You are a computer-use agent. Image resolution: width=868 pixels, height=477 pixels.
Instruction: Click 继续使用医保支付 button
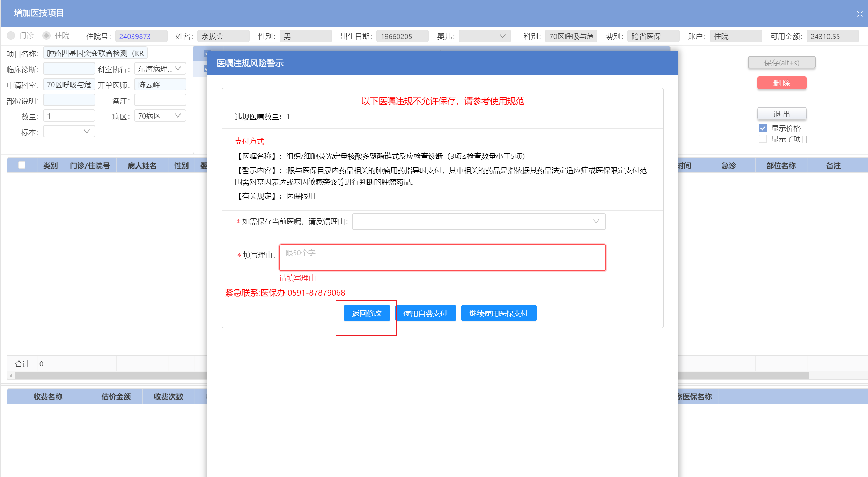coord(498,313)
